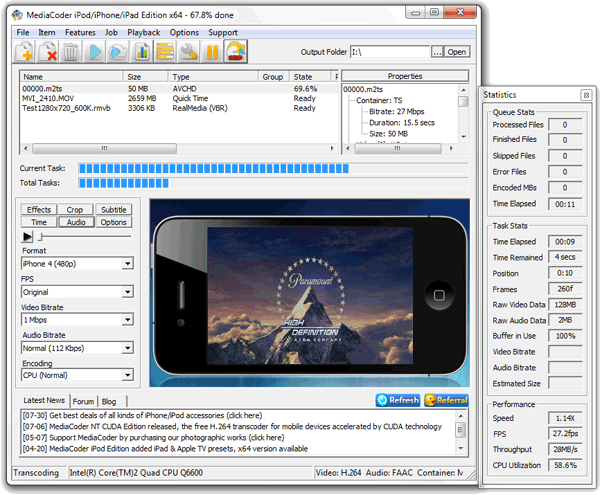Click the Total Tasks progress bar
This screenshot has height=495, width=600.
tap(273, 183)
